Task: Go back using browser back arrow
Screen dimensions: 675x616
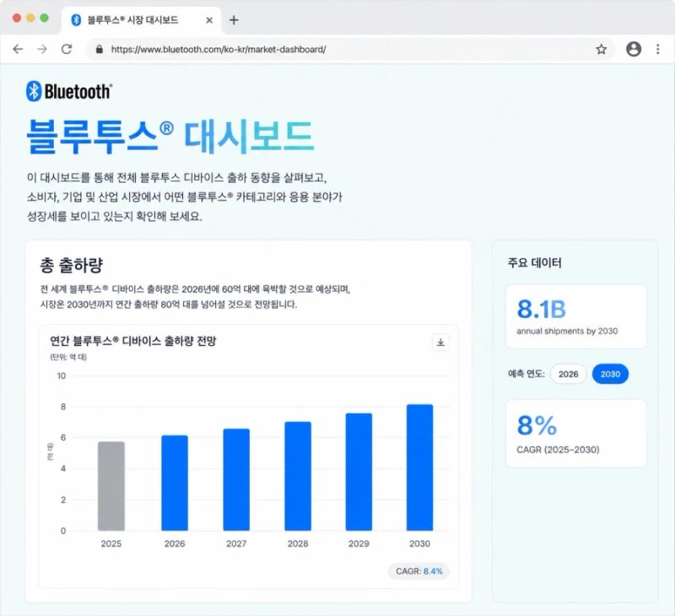Action: [x=18, y=49]
